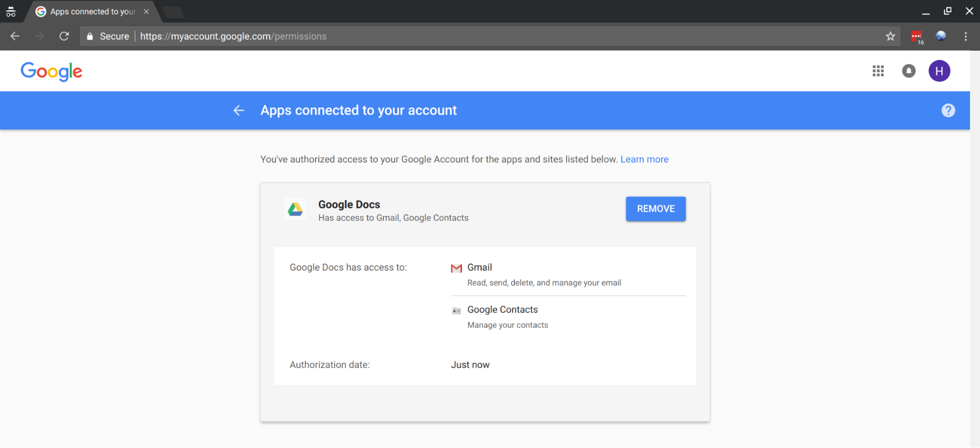The image size is (980, 448).
Task: Click the forward navigation arrow
Action: (x=39, y=36)
